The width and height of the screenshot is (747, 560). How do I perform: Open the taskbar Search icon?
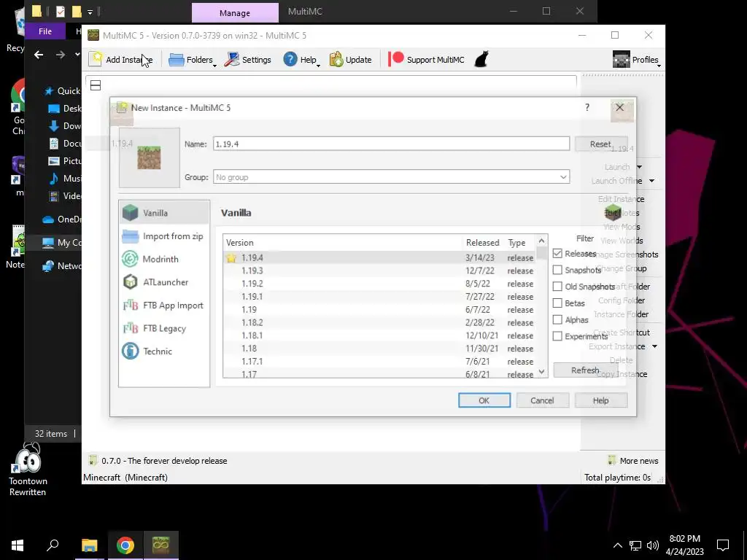[53, 545]
